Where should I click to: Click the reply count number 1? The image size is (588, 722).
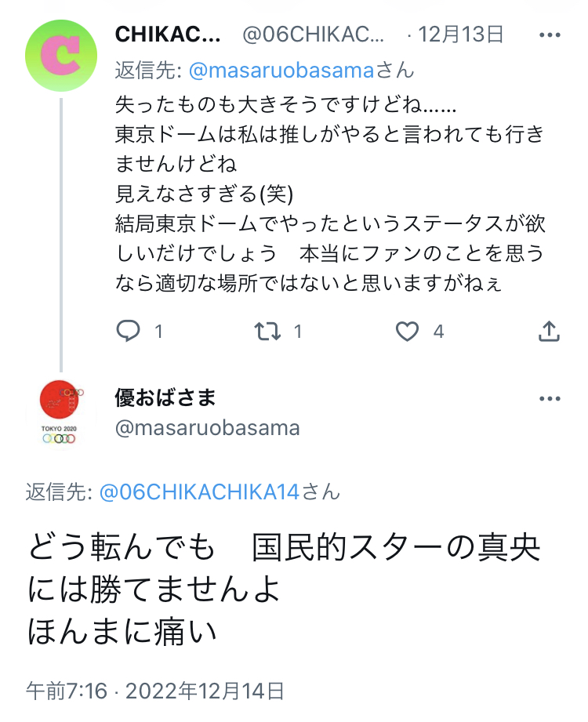pos(159,332)
